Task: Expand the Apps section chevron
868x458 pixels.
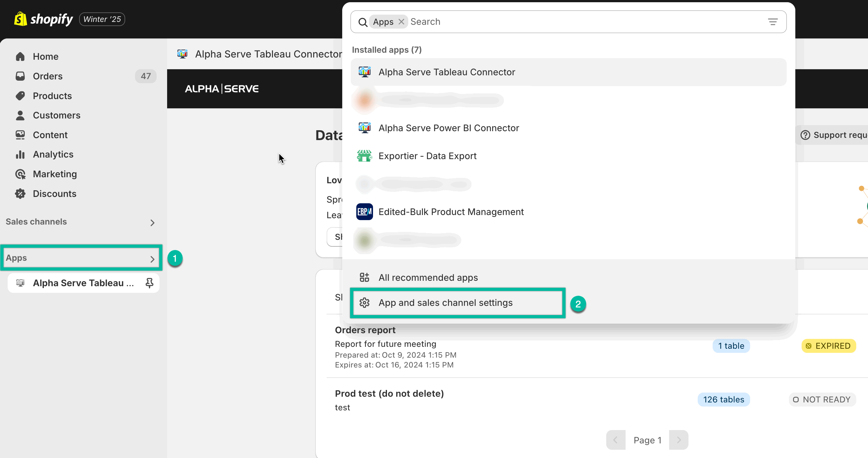Action: 152,259
